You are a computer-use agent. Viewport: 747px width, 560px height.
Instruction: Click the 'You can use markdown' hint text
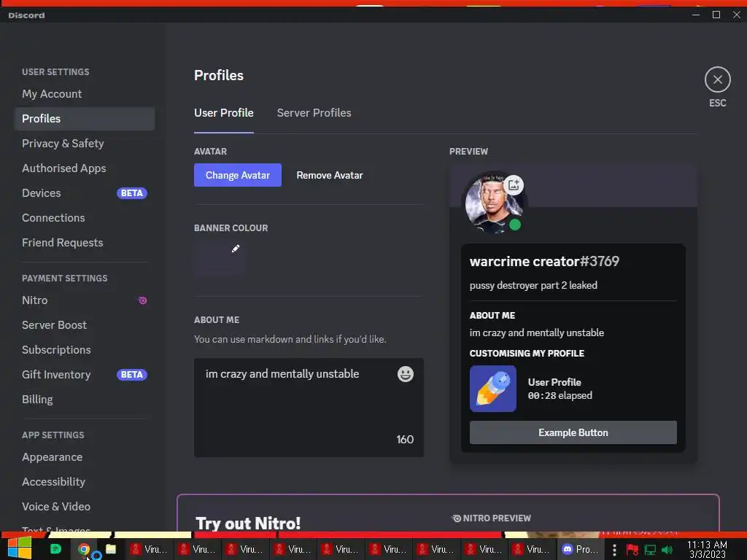tap(290, 340)
